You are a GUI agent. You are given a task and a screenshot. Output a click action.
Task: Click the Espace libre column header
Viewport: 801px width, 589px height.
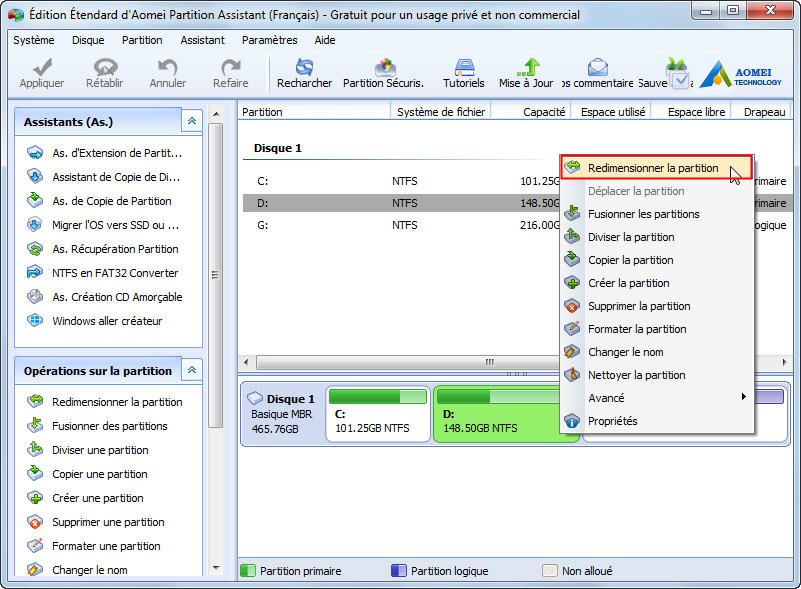pos(691,112)
